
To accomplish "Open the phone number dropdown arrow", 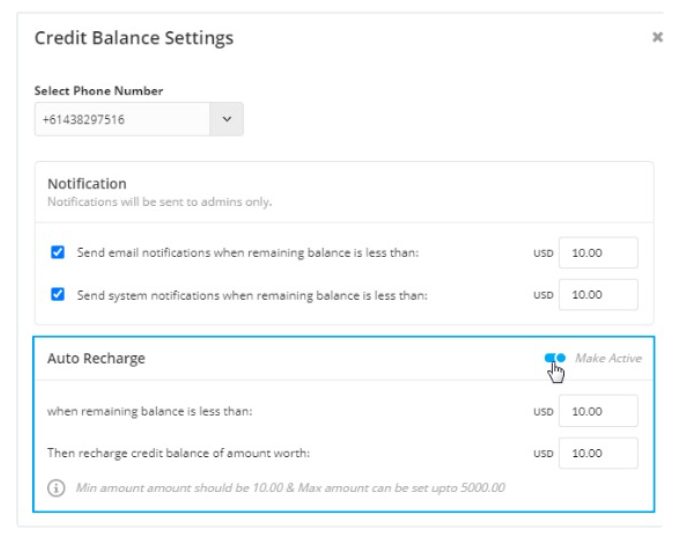I will coord(227,119).
